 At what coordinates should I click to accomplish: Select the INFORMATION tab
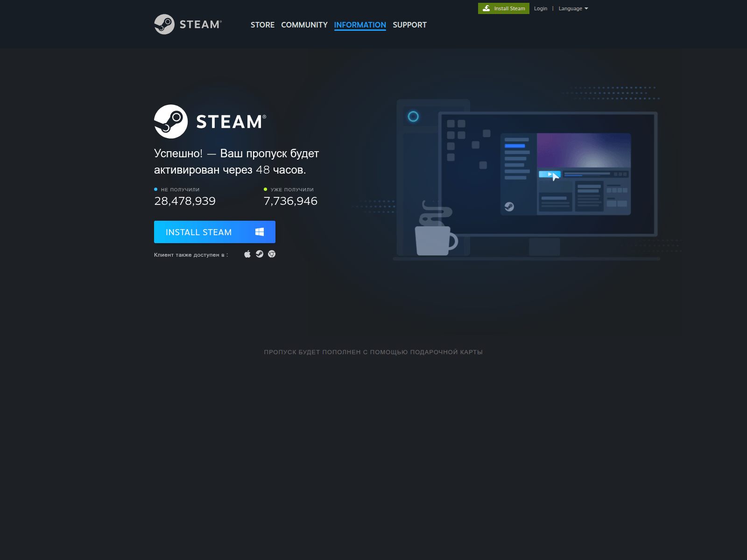pyautogui.click(x=360, y=25)
